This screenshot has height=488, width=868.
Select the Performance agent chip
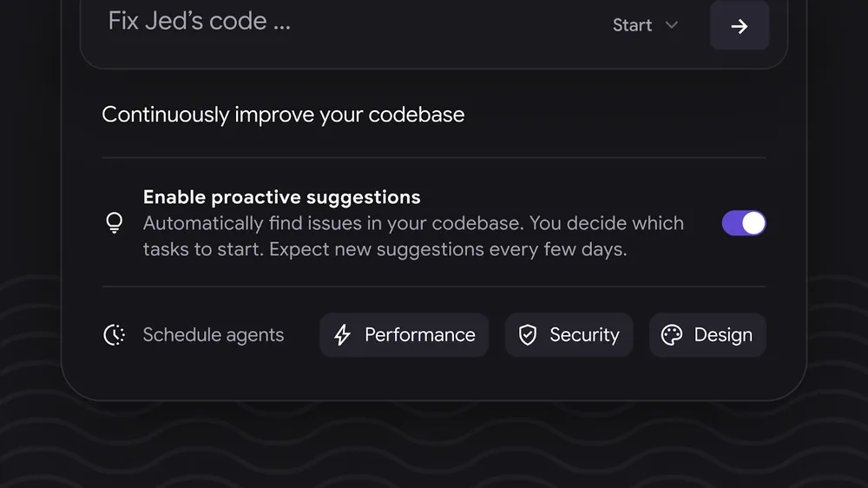click(x=404, y=335)
